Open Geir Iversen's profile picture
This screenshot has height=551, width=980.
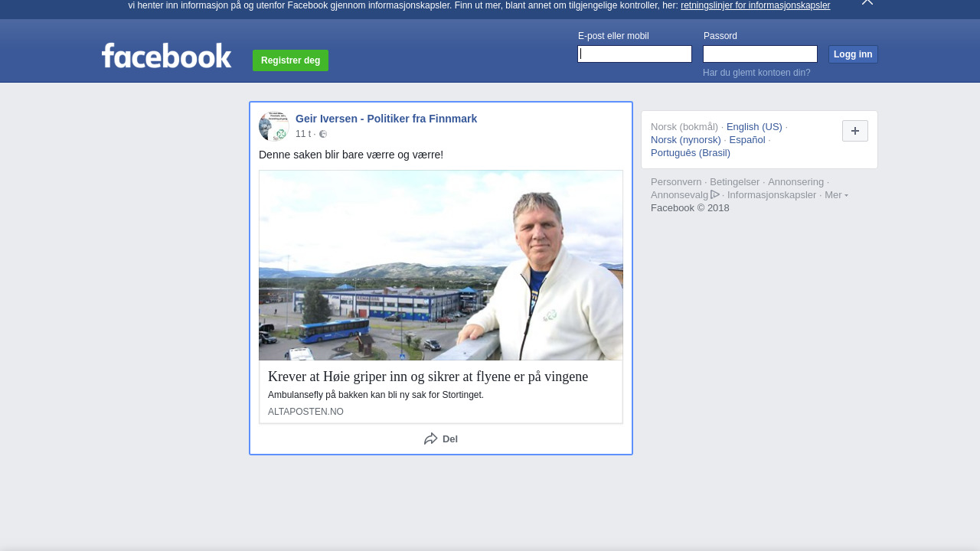(273, 126)
